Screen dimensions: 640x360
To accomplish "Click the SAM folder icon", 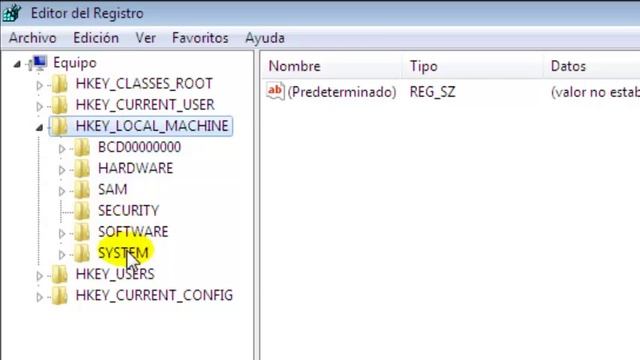I will pyautogui.click(x=82, y=190).
